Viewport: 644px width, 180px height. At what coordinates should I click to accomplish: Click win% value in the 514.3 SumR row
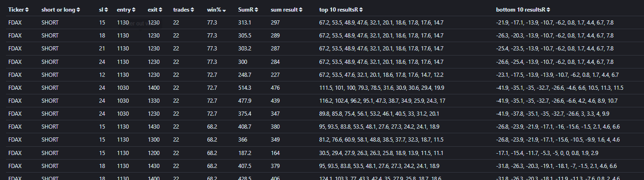(x=212, y=87)
